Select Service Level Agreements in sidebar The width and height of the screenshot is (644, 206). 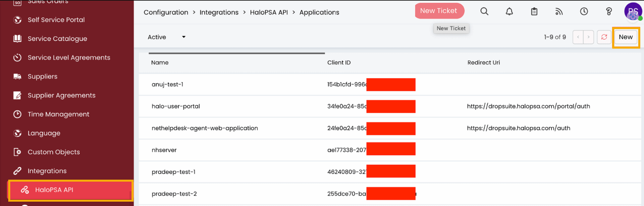69,58
